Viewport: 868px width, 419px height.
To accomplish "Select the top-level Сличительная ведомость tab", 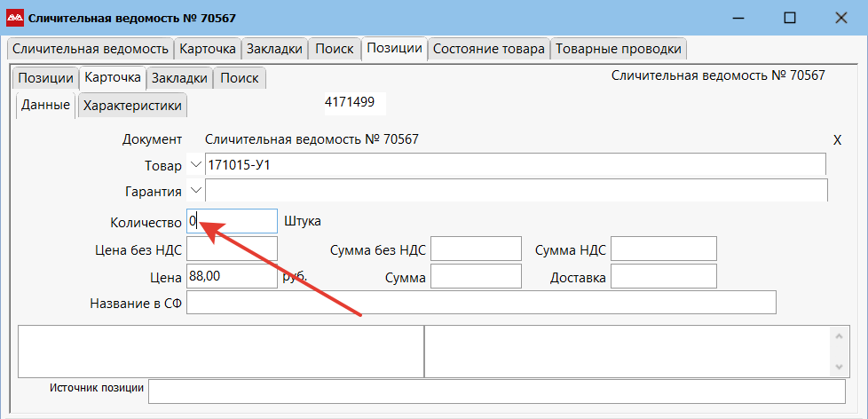I will coord(91,49).
